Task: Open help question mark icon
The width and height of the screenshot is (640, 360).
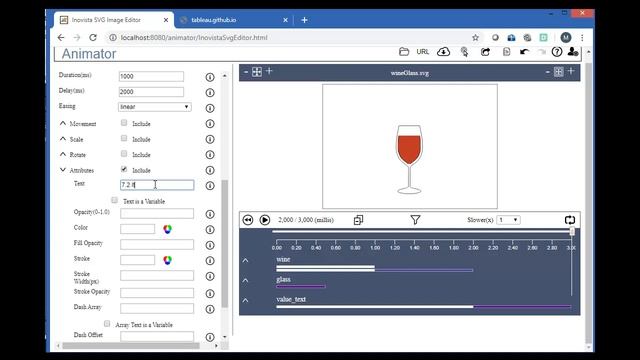Action: click(x=557, y=52)
